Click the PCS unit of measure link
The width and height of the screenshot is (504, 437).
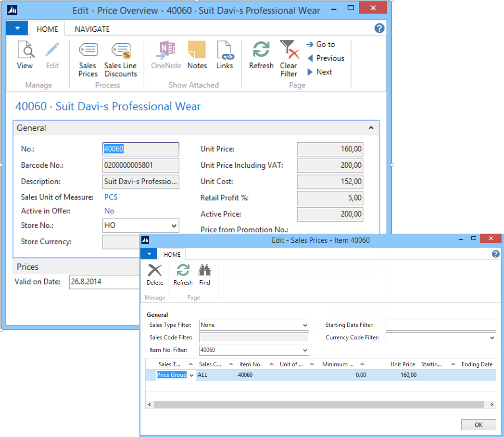[111, 197]
